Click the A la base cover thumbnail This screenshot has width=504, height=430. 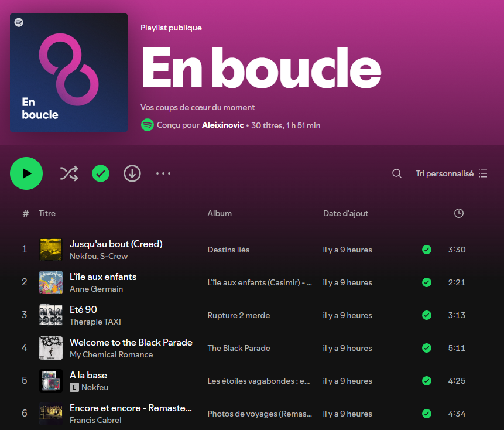pos(51,381)
